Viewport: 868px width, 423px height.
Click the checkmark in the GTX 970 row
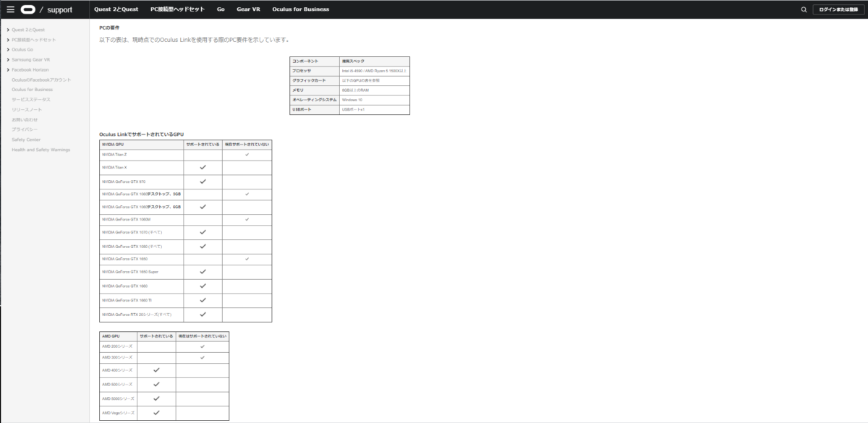pyautogui.click(x=203, y=181)
